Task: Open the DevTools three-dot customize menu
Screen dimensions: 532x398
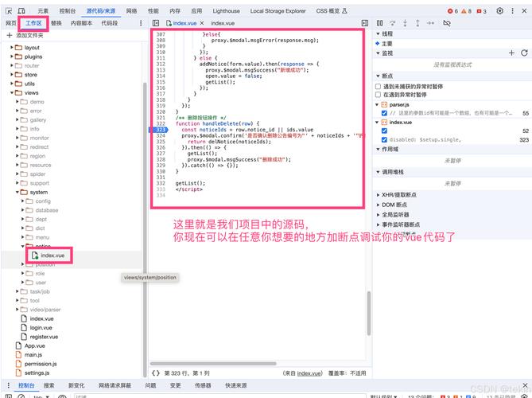Action: tap(512, 11)
